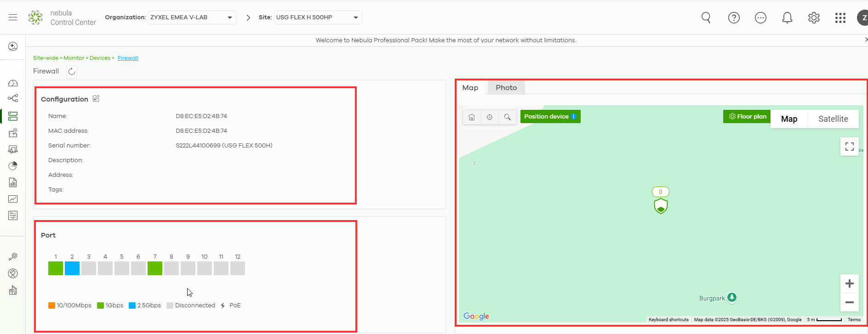Toggle the map fullscreen view
The height and width of the screenshot is (334, 868).
(x=849, y=147)
